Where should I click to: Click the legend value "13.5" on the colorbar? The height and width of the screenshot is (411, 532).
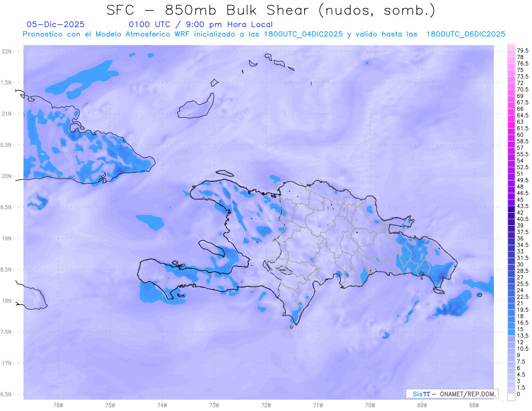(x=522, y=336)
